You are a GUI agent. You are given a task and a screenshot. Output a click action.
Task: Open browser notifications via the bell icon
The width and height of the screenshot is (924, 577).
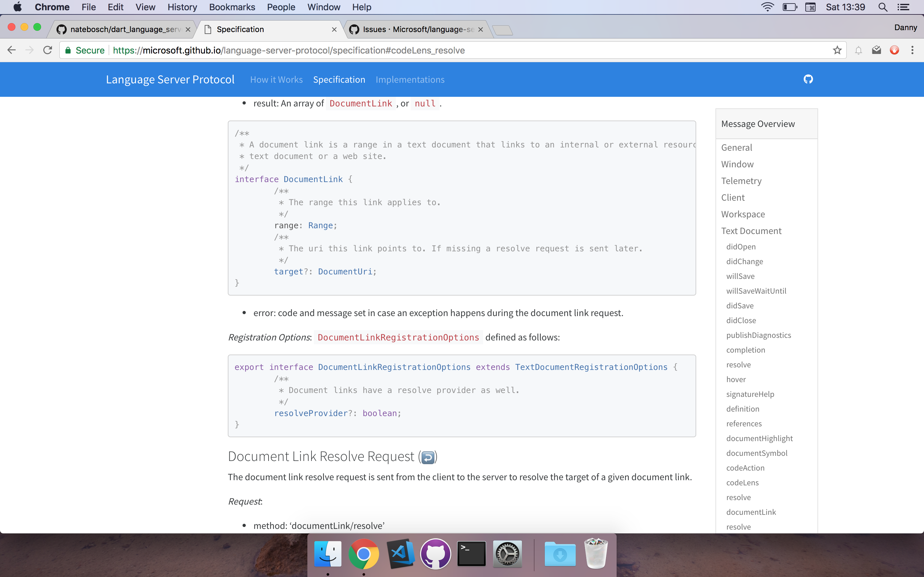pyautogui.click(x=858, y=50)
